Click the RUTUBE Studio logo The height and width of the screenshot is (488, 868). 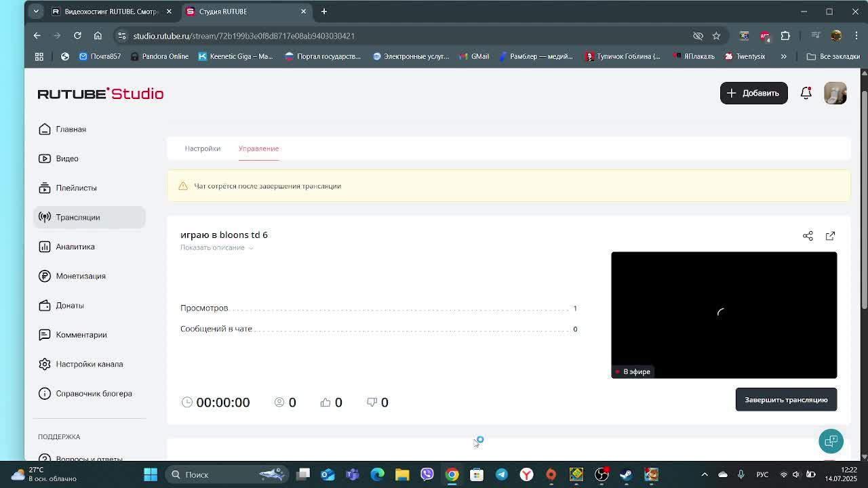tap(100, 94)
